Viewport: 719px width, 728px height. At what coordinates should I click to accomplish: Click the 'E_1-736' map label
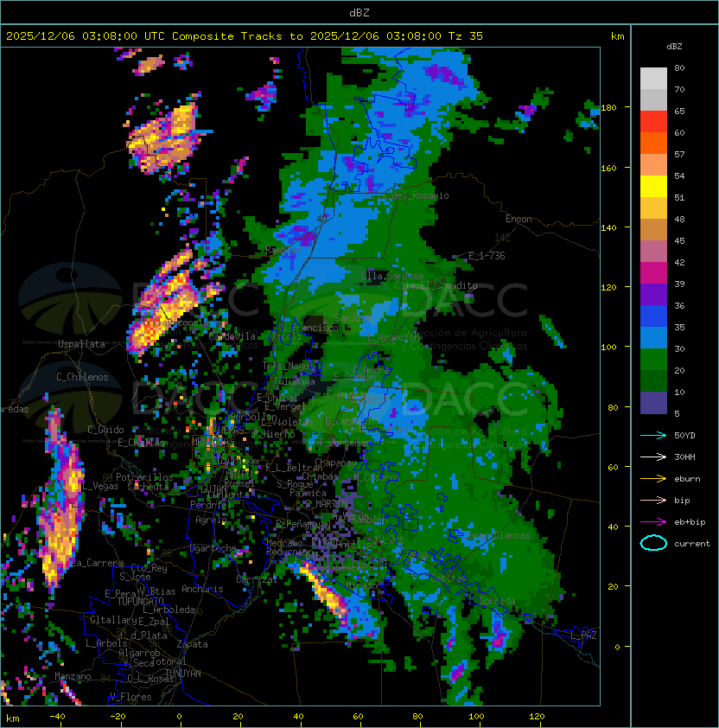pos(487,255)
